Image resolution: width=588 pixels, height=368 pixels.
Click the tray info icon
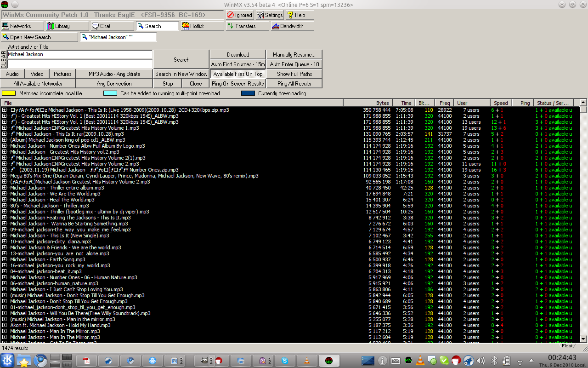coord(383,361)
